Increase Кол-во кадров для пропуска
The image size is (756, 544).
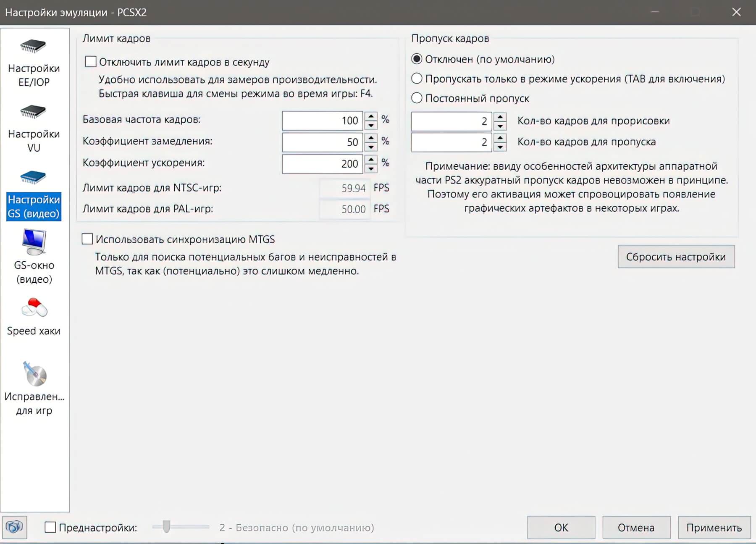(500, 138)
